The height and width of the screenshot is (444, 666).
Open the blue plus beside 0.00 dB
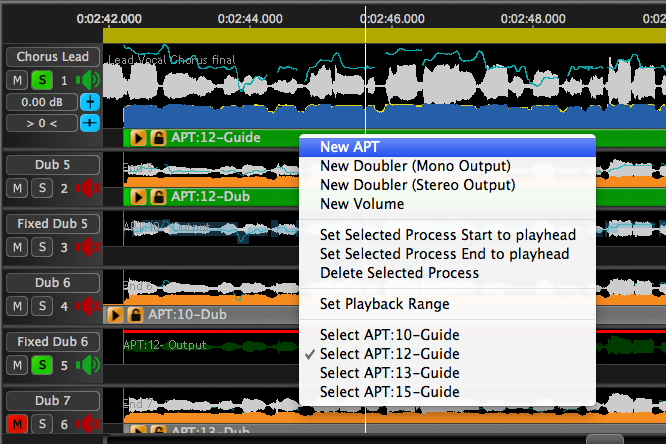point(90,102)
